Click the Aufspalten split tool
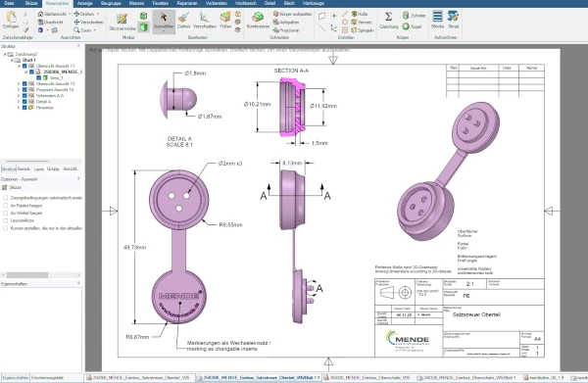 click(x=286, y=23)
